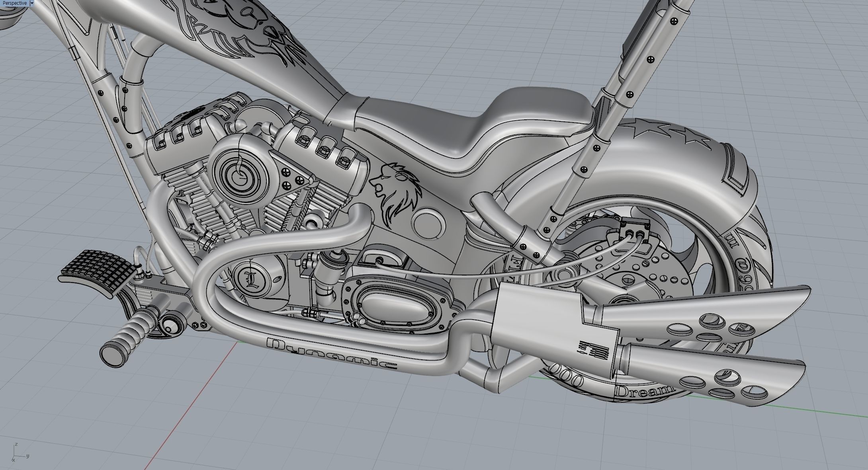868x470 pixels.
Task: Click the world axes icon in viewport corner
Action: (20, 452)
